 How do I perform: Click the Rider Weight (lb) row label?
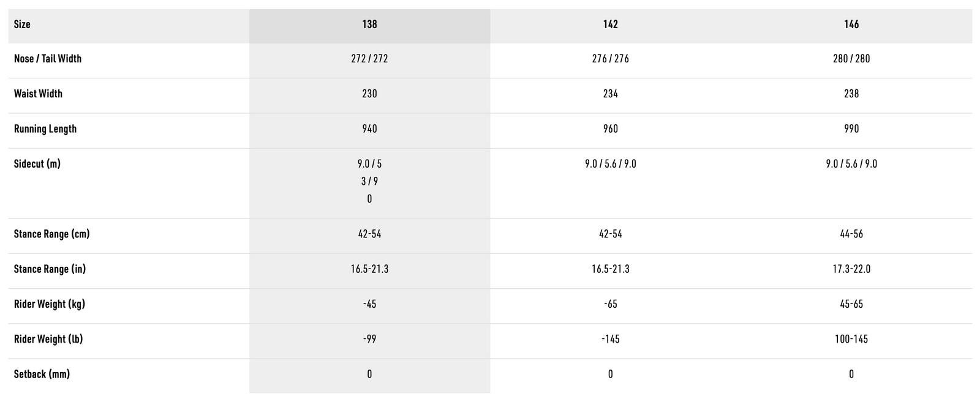[x=48, y=339]
